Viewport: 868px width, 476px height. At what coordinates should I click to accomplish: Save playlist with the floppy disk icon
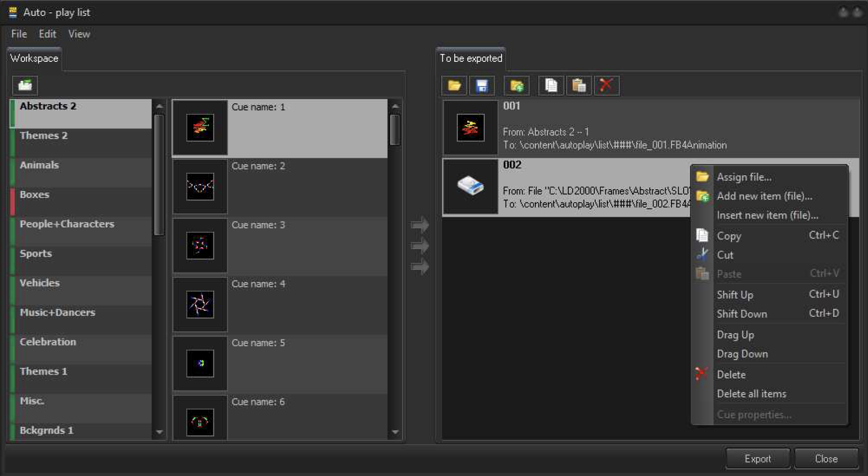coord(482,85)
